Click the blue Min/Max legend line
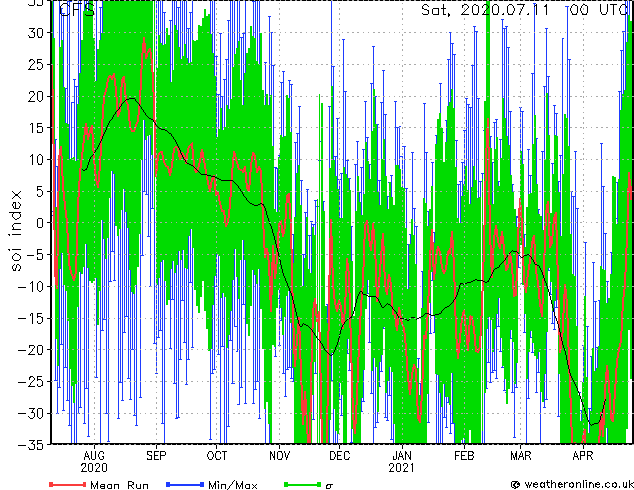Viewport: 634px width, 490px height. pos(185,484)
